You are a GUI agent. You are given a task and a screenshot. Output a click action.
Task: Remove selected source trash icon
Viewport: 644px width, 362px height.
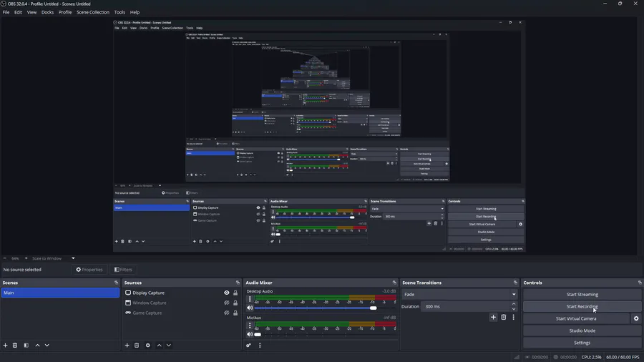[137, 345]
